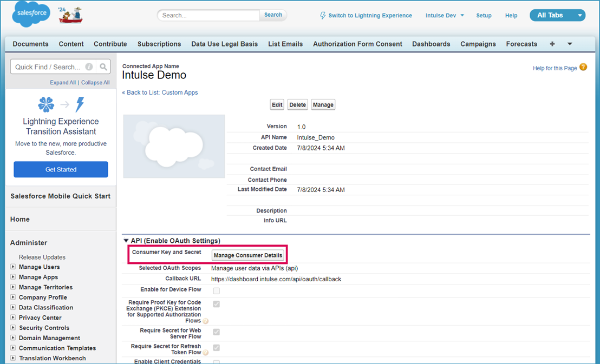Collapse the API (Enable OAuth Settings) section
The width and height of the screenshot is (600, 364).
[126, 241]
